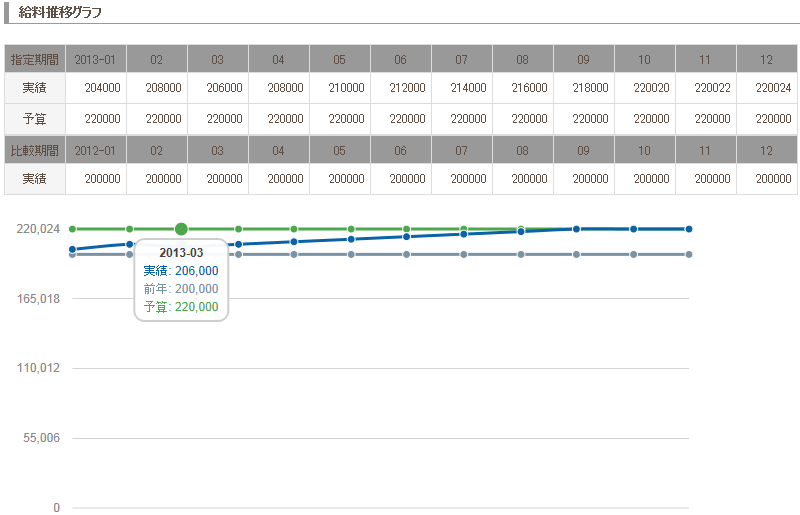Click the first blue 実績 data point
The image size is (800, 515).
pyautogui.click(x=72, y=249)
